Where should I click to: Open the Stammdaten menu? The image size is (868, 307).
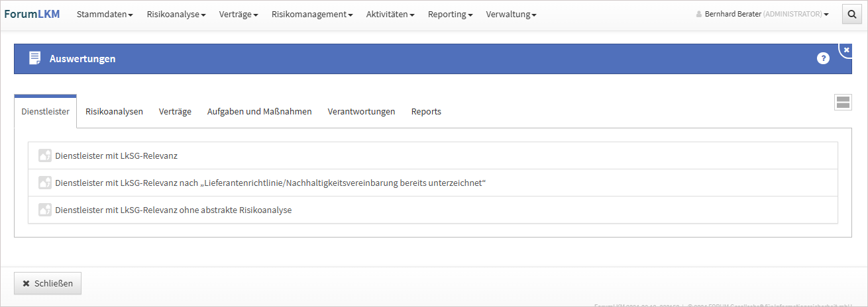click(105, 14)
